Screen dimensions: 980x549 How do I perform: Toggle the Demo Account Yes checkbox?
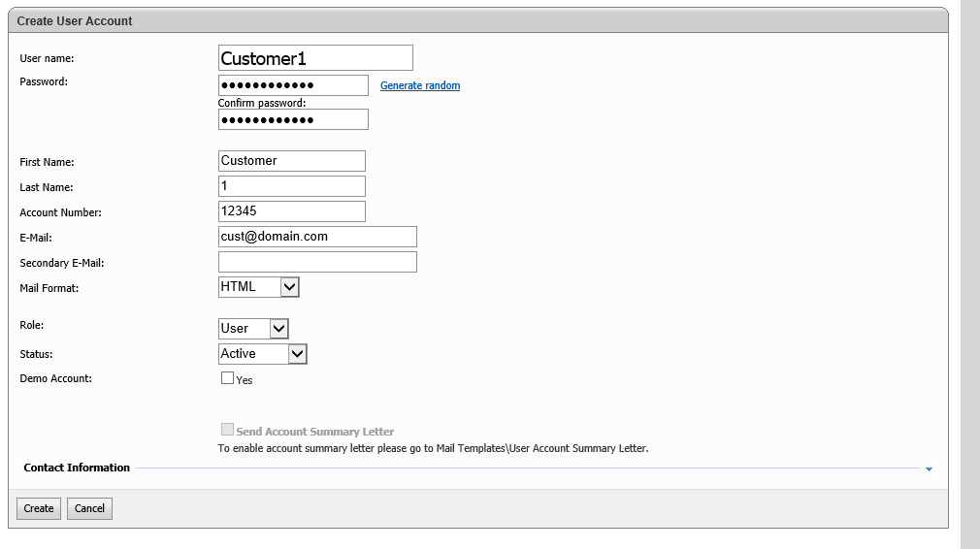coord(227,378)
